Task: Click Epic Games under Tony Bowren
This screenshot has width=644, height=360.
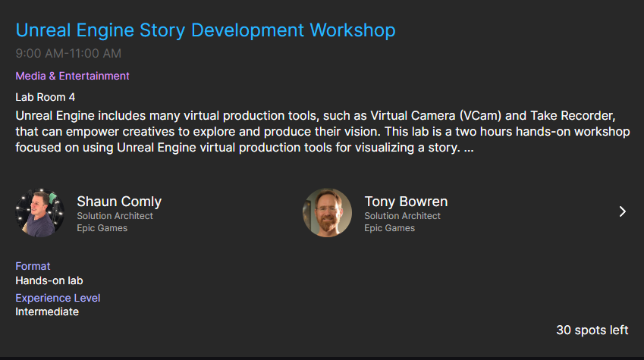Action: coord(389,228)
